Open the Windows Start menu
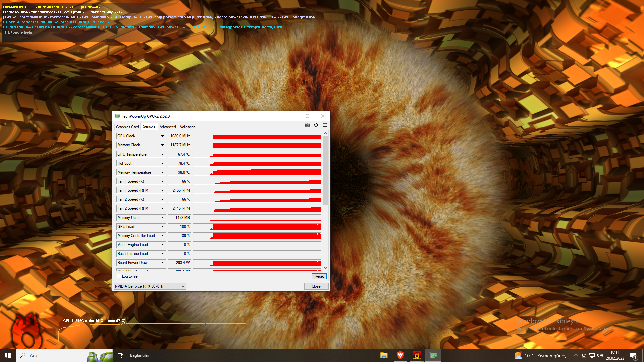Screen dimensions: 644x362 (x=8, y=355)
